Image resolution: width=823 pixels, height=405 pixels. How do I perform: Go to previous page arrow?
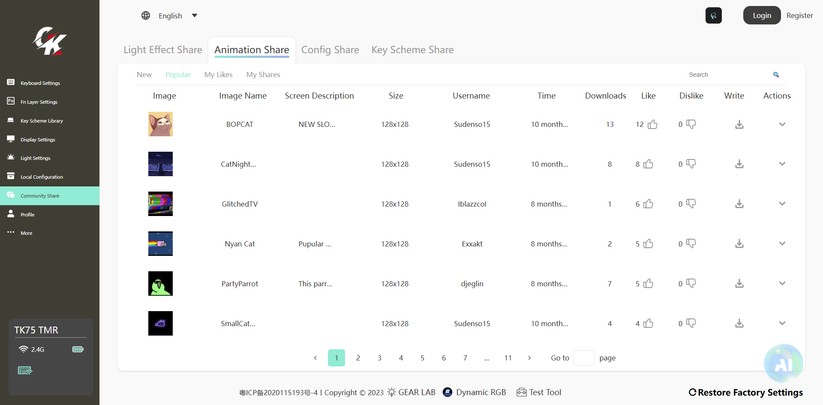pyautogui.click(x=315, y=358)
